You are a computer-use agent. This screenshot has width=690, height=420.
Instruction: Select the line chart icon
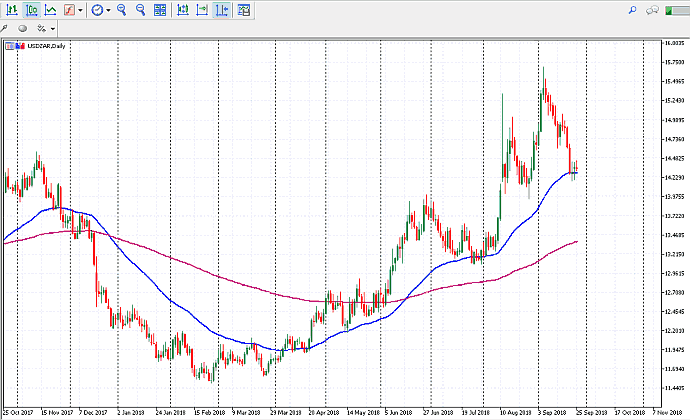pos(50,10)
